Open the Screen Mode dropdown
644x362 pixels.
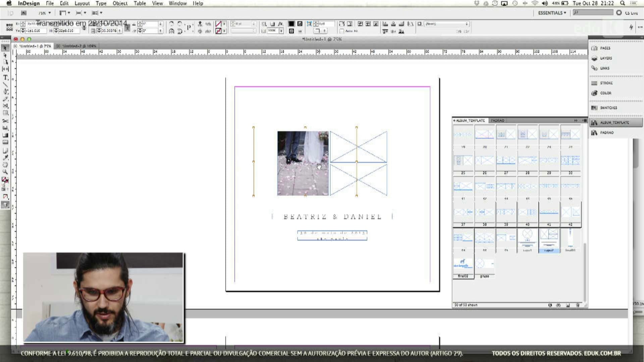(x=81, y=13)
